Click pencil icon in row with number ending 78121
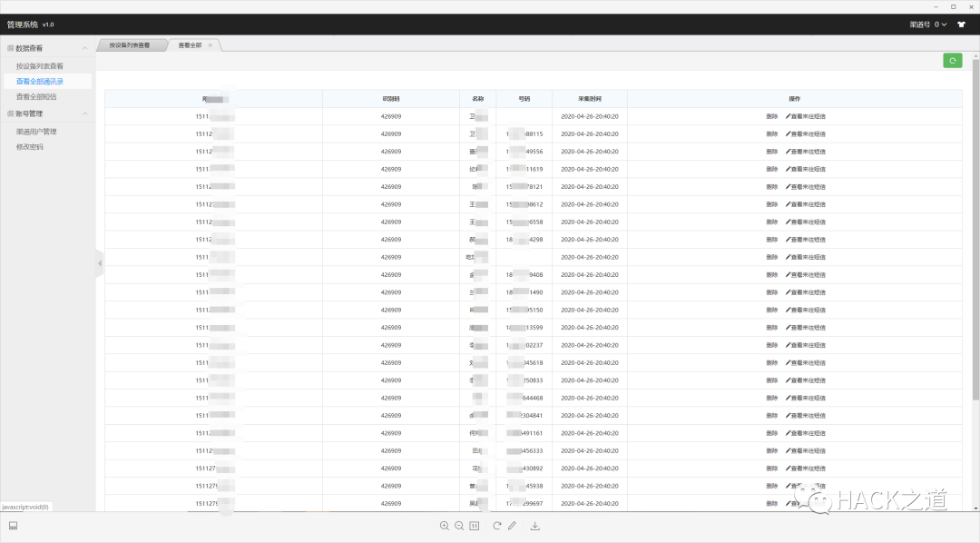This screenshot has height=543, width=980. click(789, 186)
